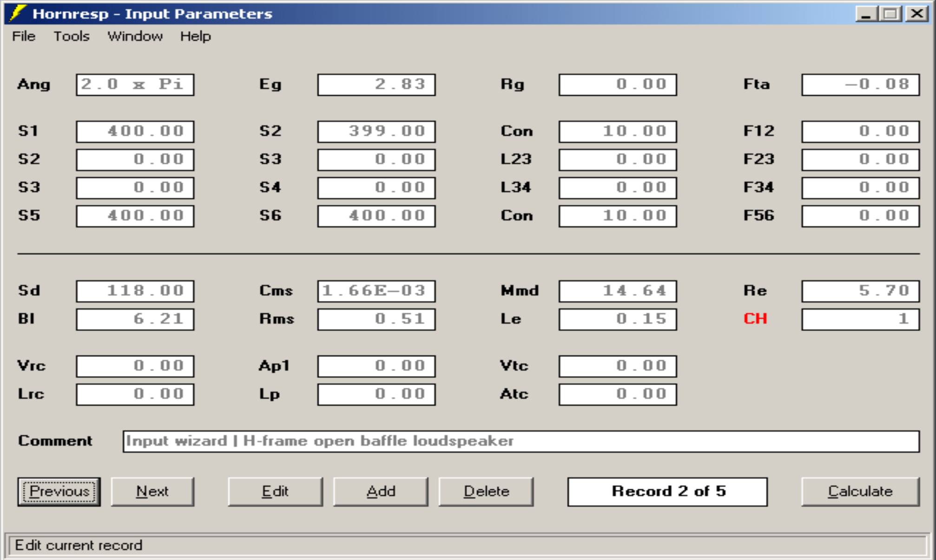Select the CH field containing 1
Screen dimensions: 936x560
[861, 319]
